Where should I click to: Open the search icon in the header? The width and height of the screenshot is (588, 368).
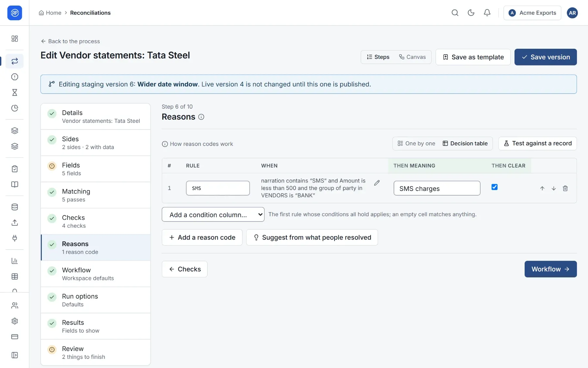pyautogui.click(x=455, y=13)
